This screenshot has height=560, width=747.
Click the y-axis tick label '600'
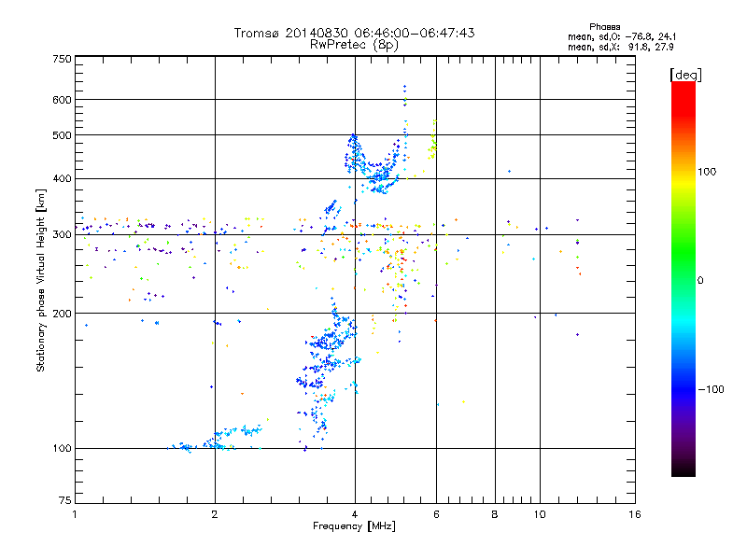(x=62, y=100)
